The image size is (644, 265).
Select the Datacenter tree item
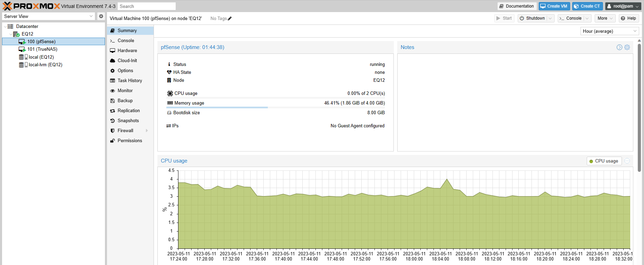(x=53, y=26)
